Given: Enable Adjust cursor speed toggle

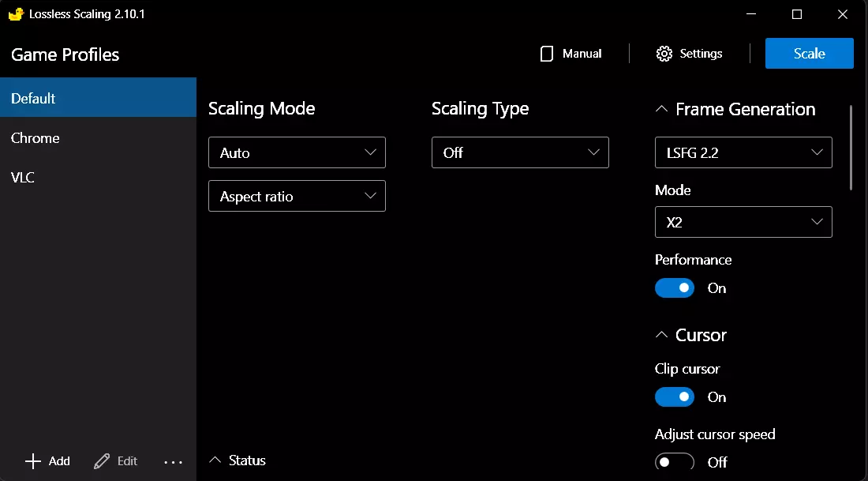Looking at the screenshot, I should tap(675, 462).
